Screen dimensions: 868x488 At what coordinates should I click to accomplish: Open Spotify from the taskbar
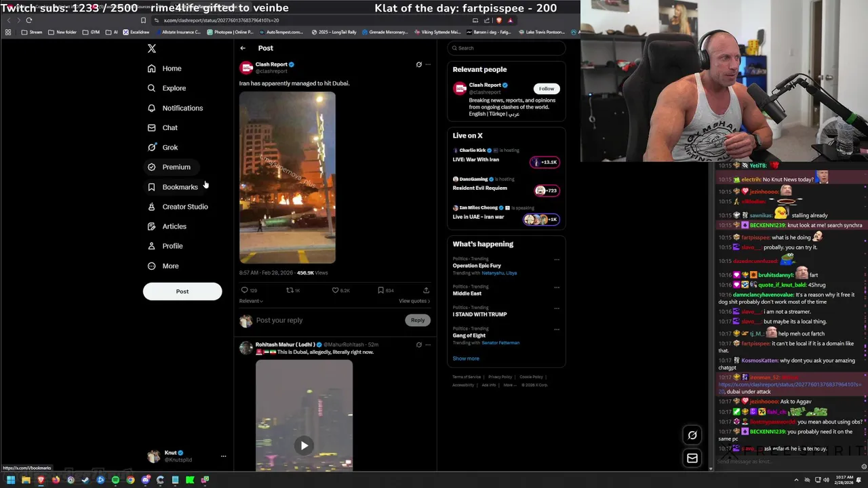pos(115,480)
